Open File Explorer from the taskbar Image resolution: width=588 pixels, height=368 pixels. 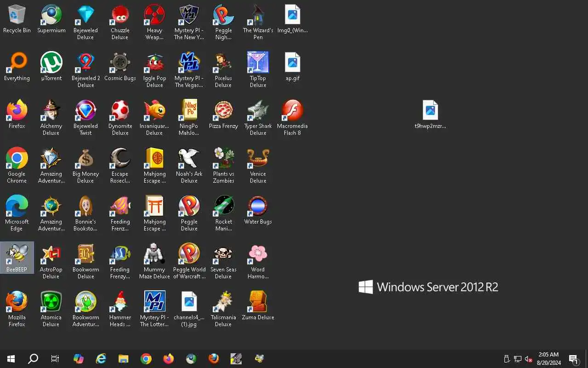point(123,359)
